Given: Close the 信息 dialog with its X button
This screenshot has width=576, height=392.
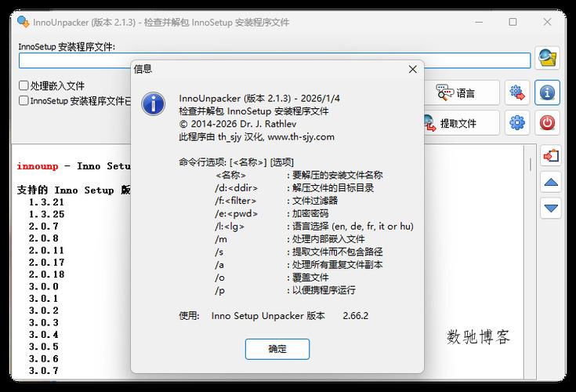Looking at the screenshot, I should point(412,69).
